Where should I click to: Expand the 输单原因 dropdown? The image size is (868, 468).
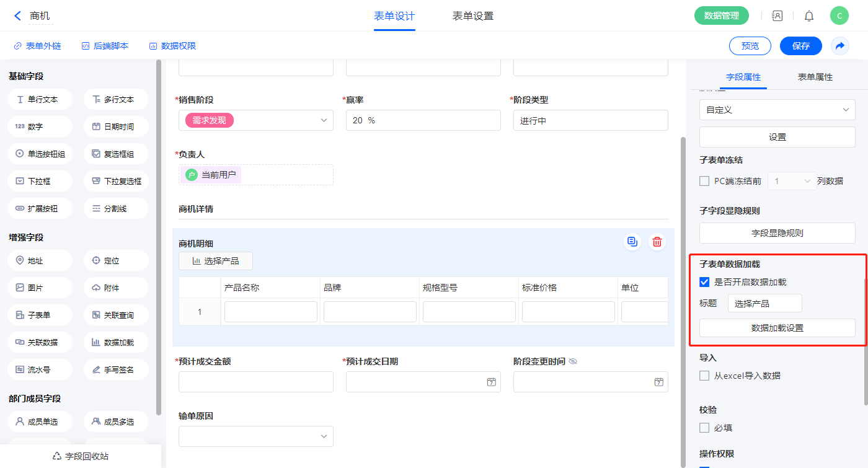pyautogui.click(x=323, y=436)
